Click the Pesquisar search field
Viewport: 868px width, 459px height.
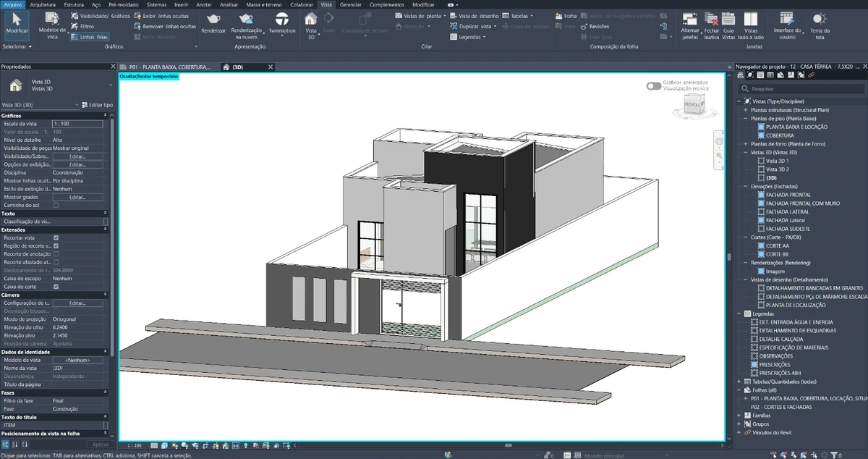800,88
